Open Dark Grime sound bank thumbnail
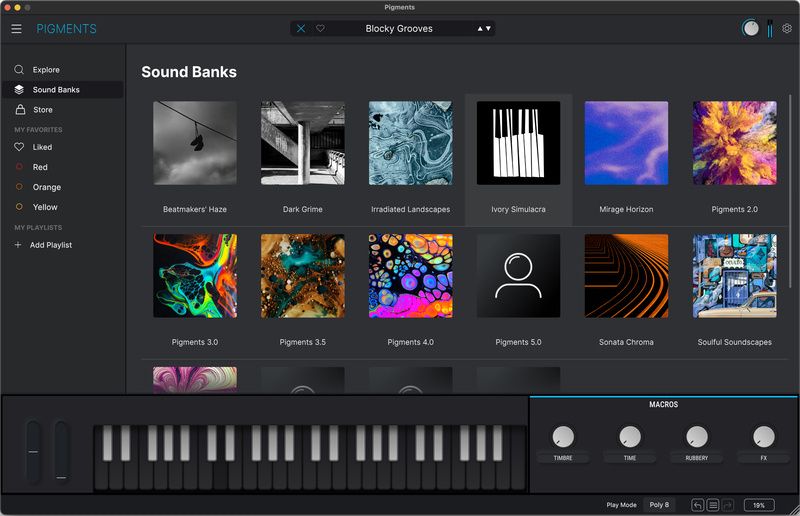The image size is (800, 516). click(x=303, y=143)
